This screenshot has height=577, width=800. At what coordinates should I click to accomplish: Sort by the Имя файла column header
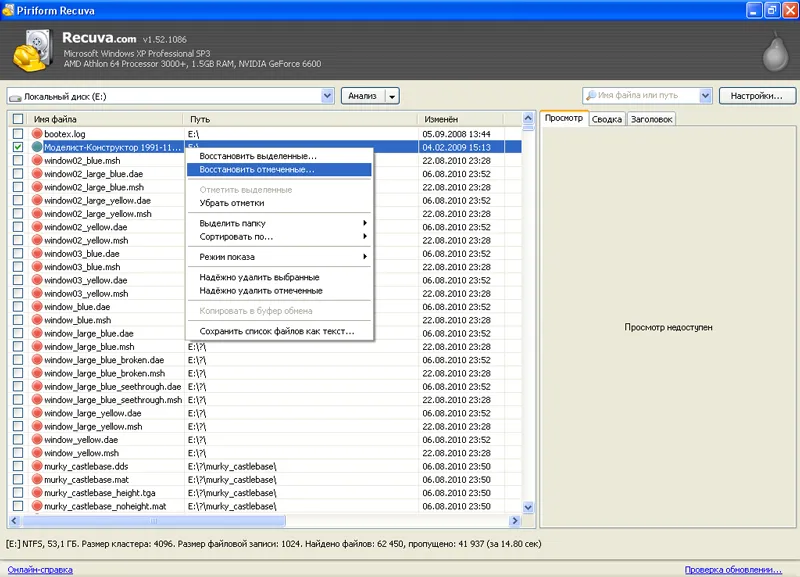[105, 119]
